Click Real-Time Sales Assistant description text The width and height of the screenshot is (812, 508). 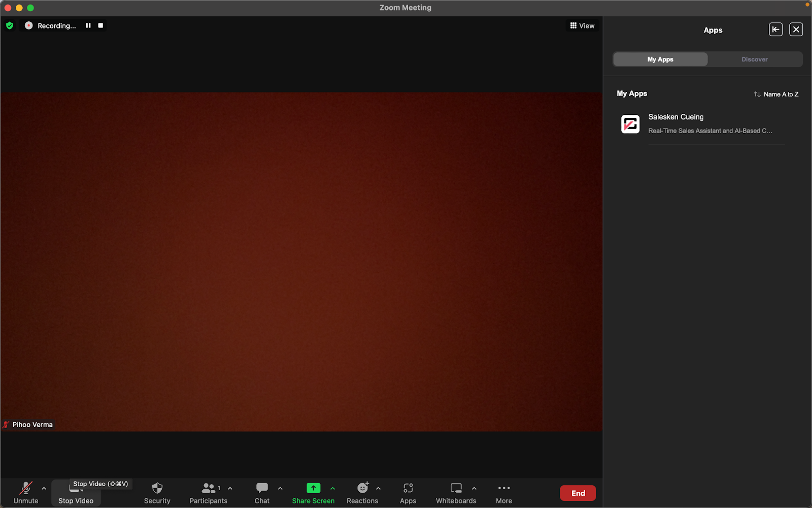pyautogui.click(x=710, y=131)
